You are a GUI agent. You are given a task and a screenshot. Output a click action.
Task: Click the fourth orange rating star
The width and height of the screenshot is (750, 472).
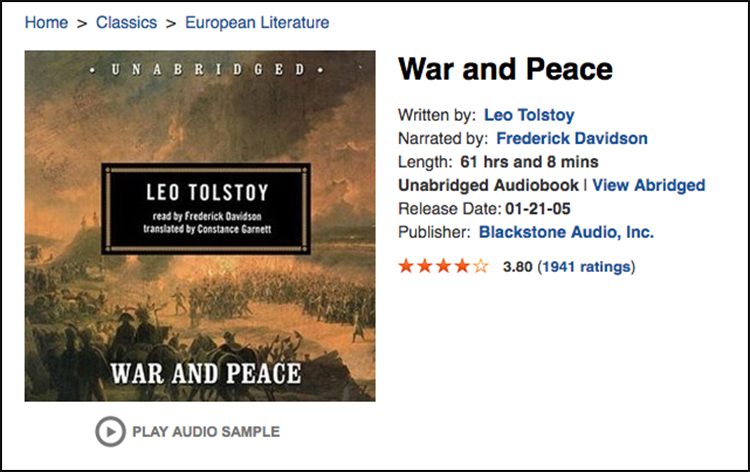coord(462,266)
